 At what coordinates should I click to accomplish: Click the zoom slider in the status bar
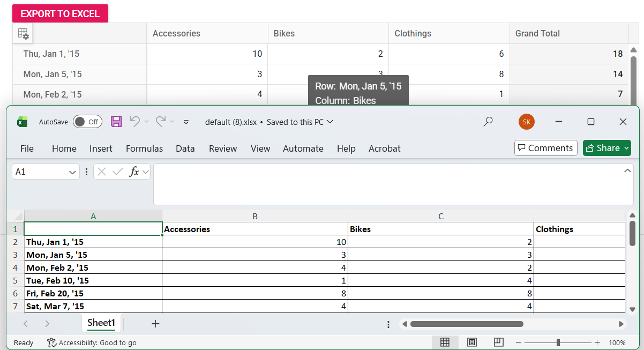[x=557, y=342]
